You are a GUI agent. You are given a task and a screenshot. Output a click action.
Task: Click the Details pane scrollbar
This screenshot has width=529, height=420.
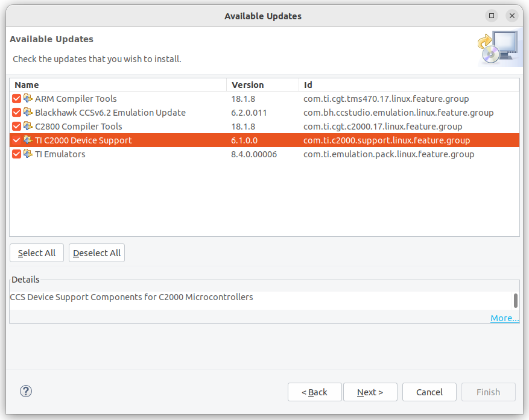[x=516, y=300]
